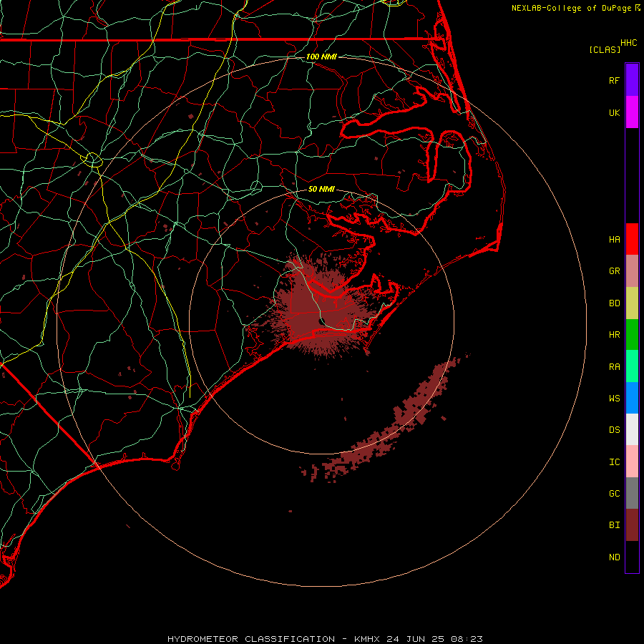This screenshot has width=644, height=644.
Task: Click the "BI" legend label
Action: pos(614,525)
